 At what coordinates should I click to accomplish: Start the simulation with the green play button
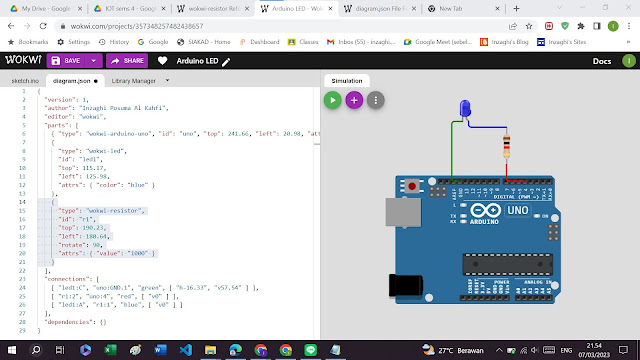333,100
